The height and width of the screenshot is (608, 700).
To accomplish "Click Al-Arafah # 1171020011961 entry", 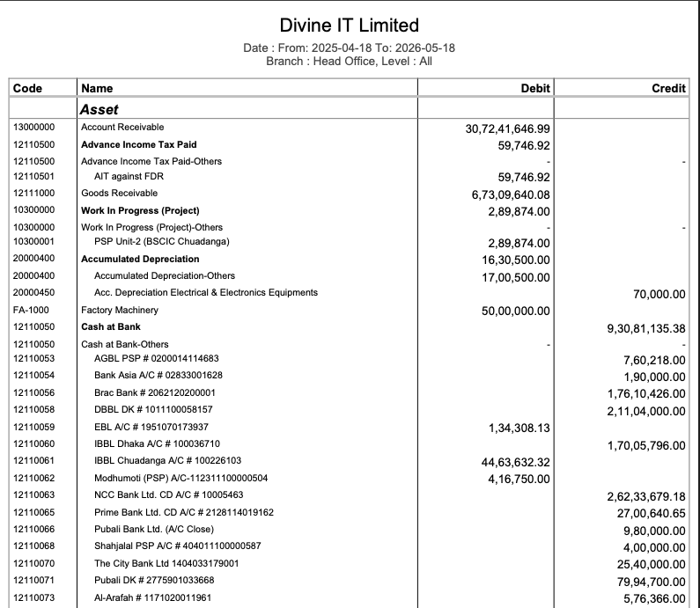I will (152, 597).
